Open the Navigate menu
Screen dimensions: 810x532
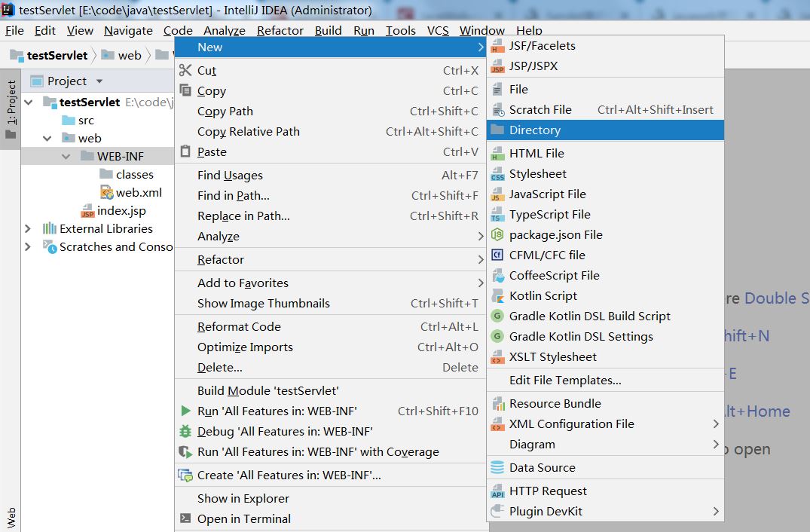(128, 30)
